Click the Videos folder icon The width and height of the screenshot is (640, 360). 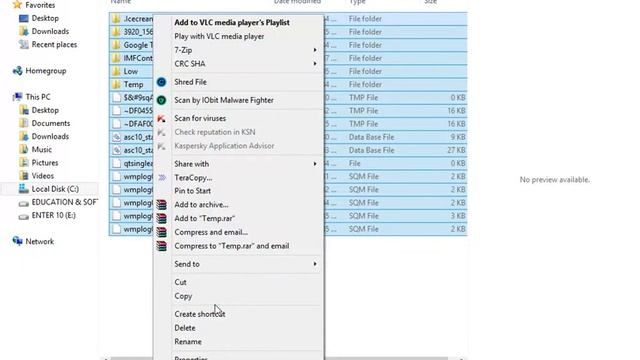(24, 176)
